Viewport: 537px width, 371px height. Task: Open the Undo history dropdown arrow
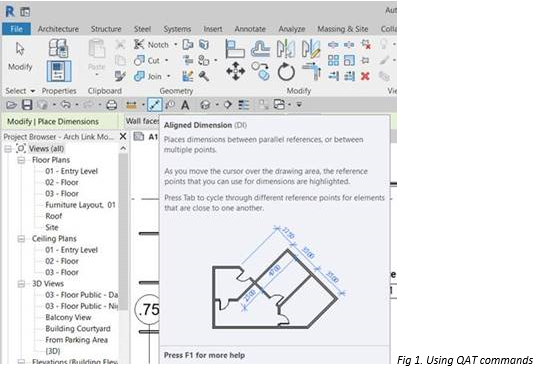tap(77, 105)
